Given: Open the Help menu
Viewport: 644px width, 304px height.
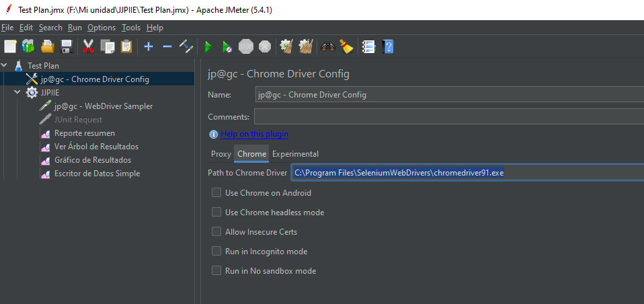Looking at the screenshot, I should 155,28.
